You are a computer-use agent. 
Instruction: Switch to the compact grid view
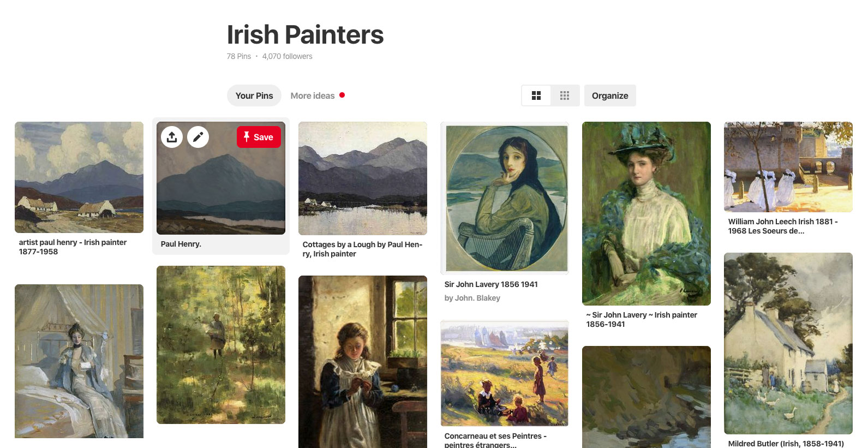pyautogui.click(x=565, y=95)
